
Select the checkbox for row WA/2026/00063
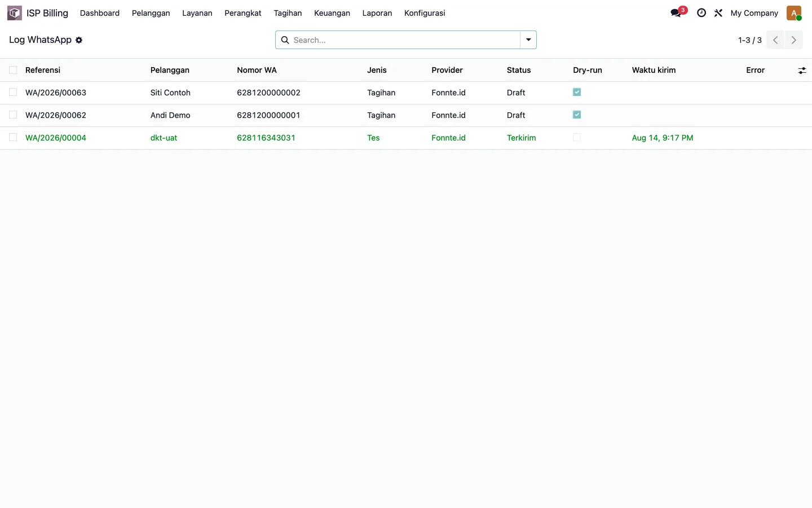pyautogui.click(x=13, y=92)
